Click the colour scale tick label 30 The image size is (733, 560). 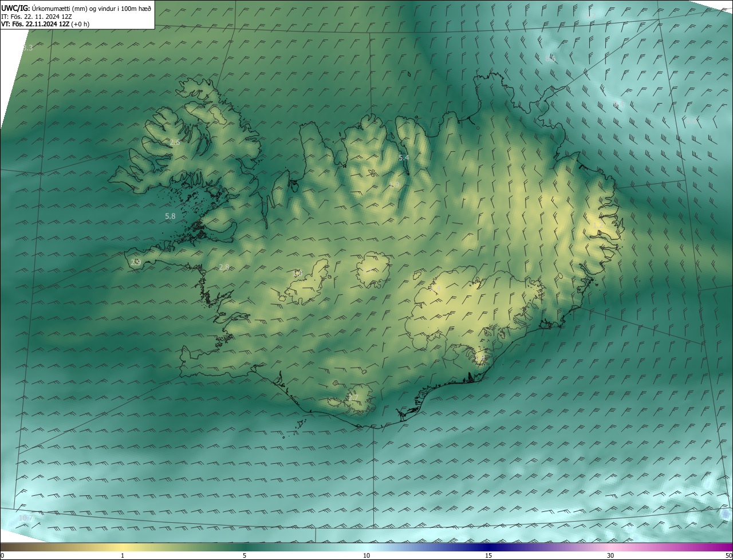pos(610,555)
